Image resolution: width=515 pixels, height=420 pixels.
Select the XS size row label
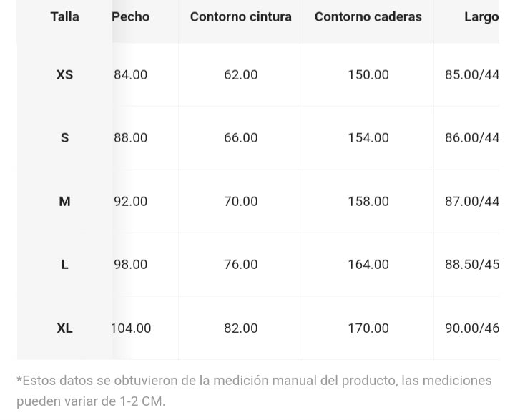pyautogui.click(x=64, y=74)
